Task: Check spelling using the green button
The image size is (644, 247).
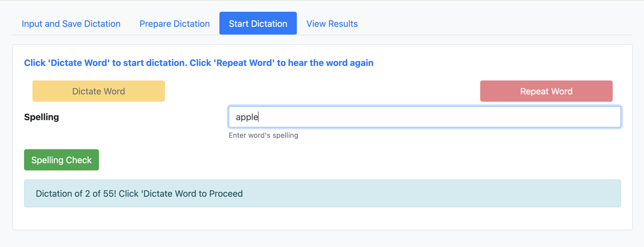Action: pyautogui.click(x=61, y=160)
